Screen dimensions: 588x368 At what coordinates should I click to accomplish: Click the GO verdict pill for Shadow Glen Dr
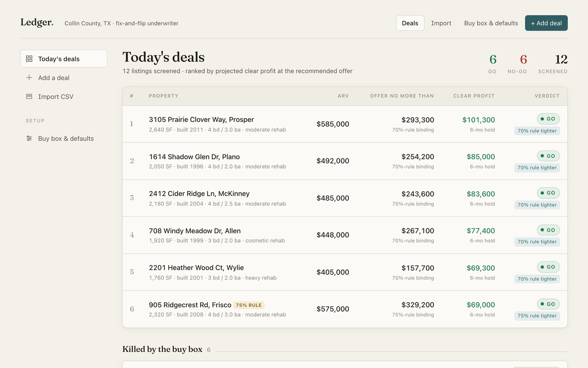coord(548,156)
